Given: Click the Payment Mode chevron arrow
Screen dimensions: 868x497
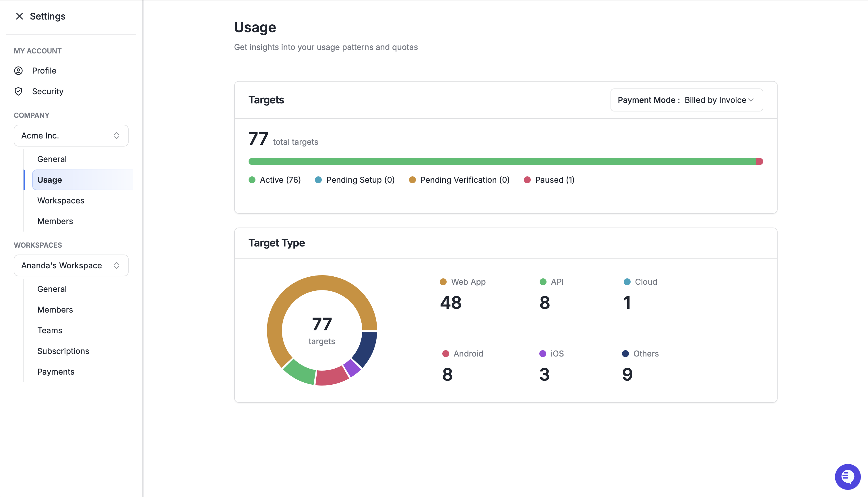Looking at the screenshot, I should point(751,100).
